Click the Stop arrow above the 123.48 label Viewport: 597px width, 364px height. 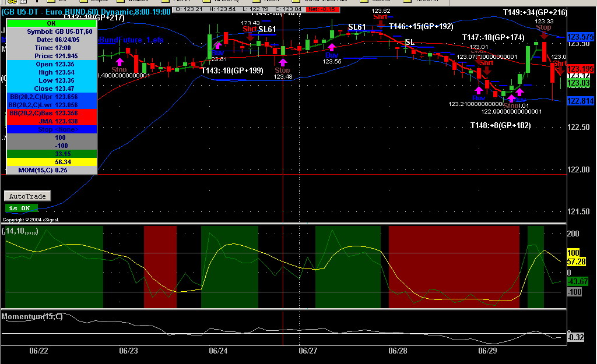pyautogui.click(x=283, y=62)
